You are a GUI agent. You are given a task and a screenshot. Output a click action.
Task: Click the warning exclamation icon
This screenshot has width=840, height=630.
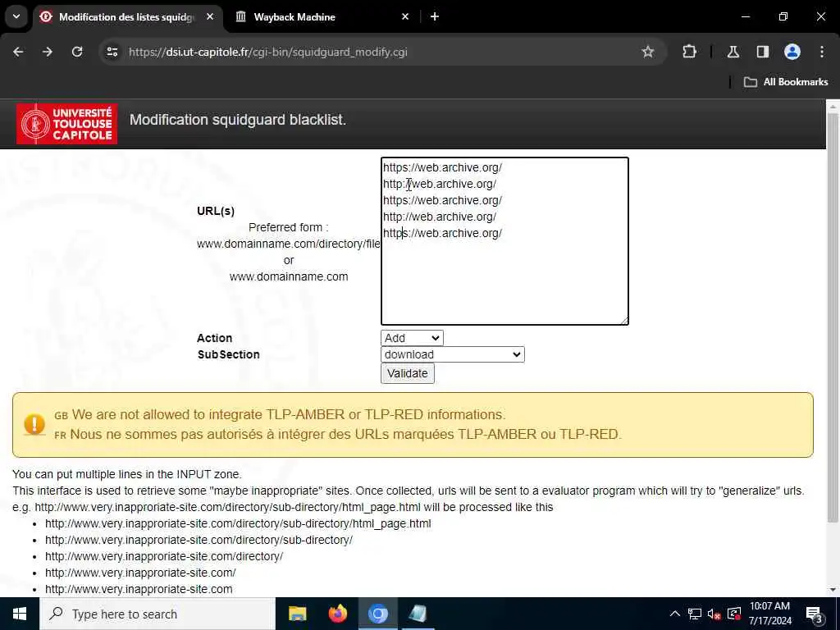pyautogui.click(x=34, y=425)
